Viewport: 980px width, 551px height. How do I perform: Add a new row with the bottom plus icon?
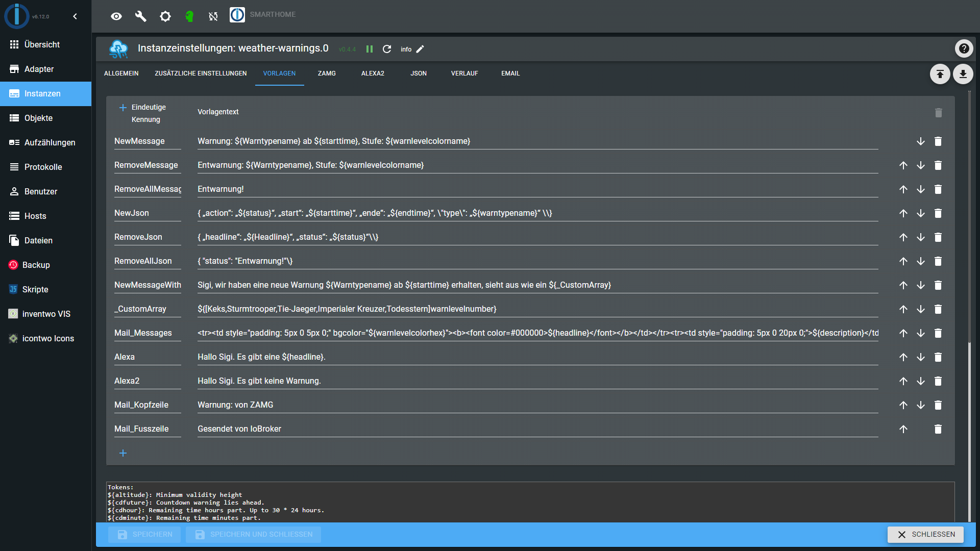click(x=123, y=453)
